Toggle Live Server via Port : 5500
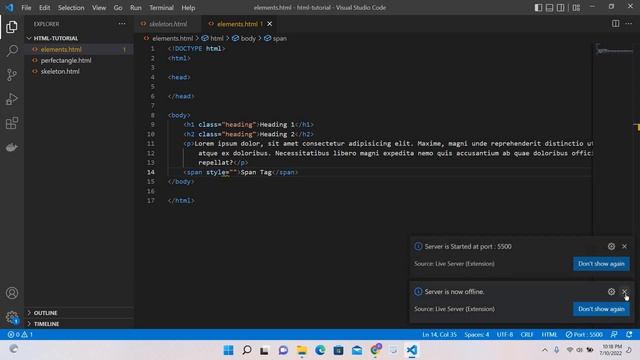The width and height of the screenshot is (640, 360). pos(584,334)
